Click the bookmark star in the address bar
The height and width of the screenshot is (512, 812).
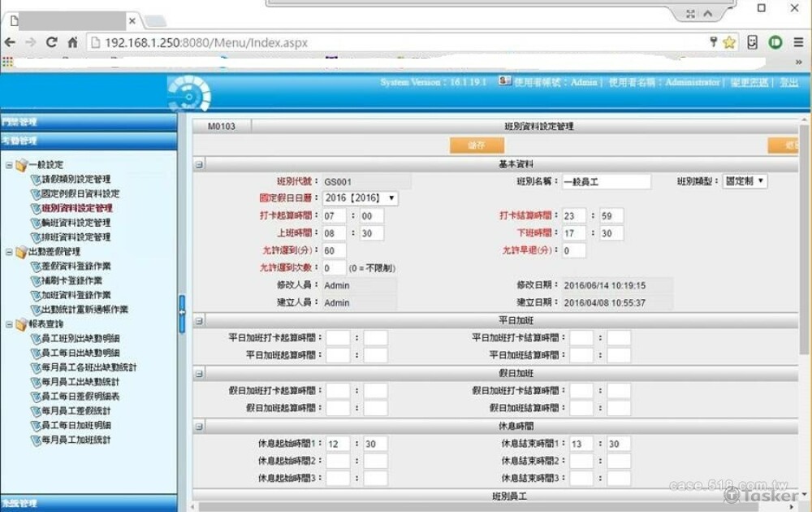click(x=729, y=41)
